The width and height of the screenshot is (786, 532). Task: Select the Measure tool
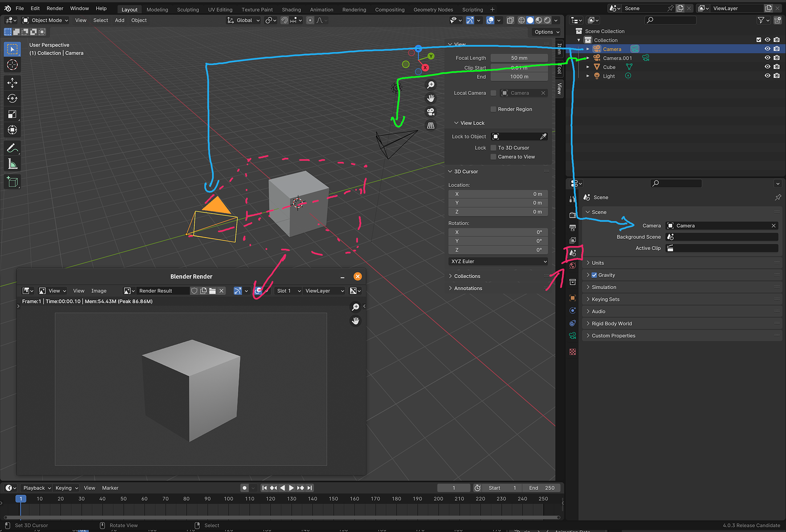12,164
